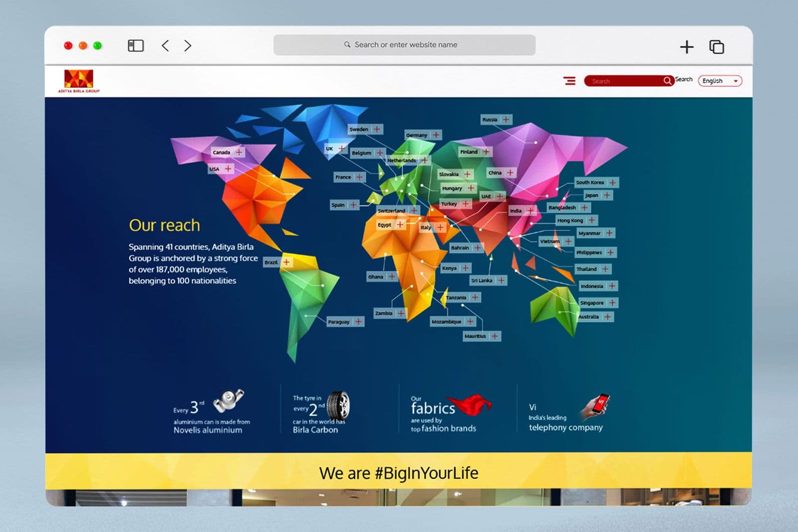Click the magnifier icon in red search box
Screen dimensions: 798x532
pyautogui.click(x=667, y=81)
